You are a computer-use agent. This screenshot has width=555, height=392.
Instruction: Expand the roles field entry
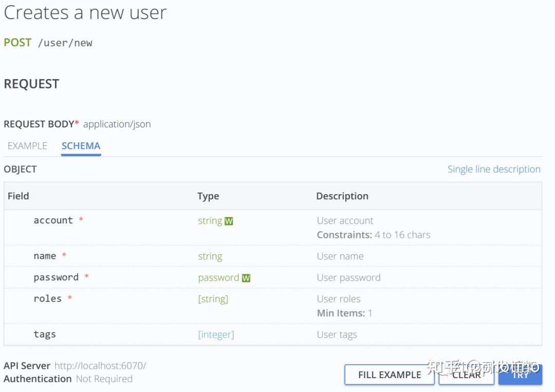(47, 298)
